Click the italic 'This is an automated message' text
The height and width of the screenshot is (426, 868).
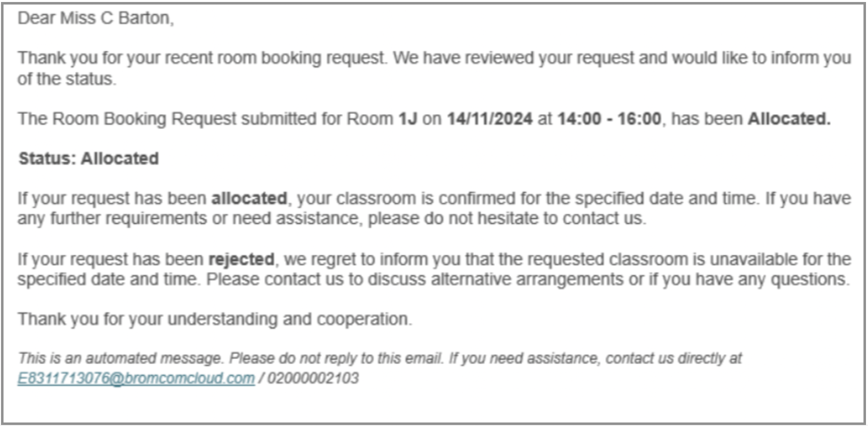point(120,358)
